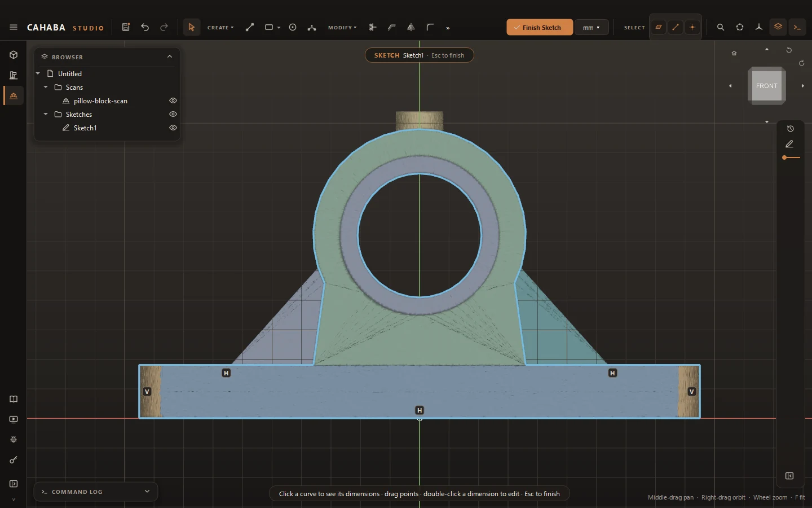Undo the last action

tap(145, 27)
